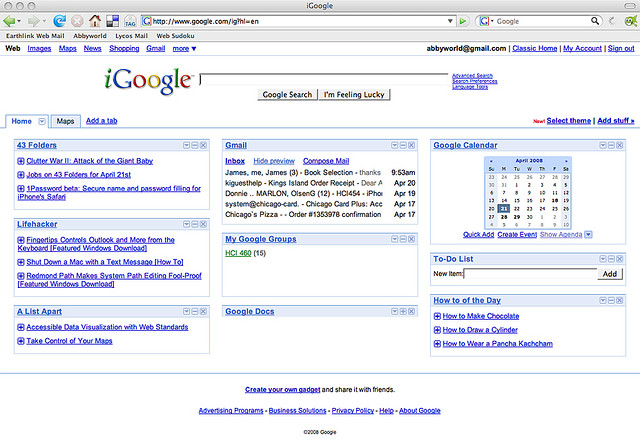Click the stop loading icon
The height and width of the screenshot is (446, 640).
click(77, 20)
